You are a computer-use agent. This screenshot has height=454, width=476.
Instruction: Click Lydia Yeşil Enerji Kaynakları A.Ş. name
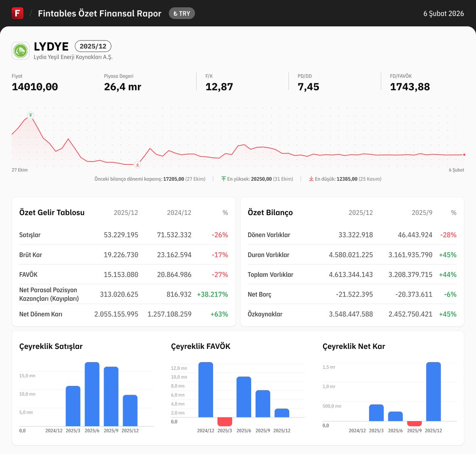coord(73,57)
